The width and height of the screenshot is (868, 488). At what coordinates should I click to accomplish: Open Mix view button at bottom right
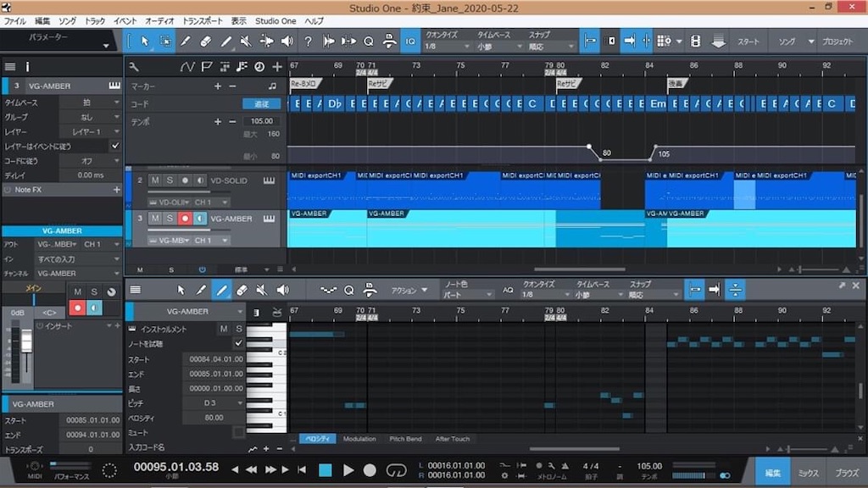pyautogui.click(x=808, y=473)
